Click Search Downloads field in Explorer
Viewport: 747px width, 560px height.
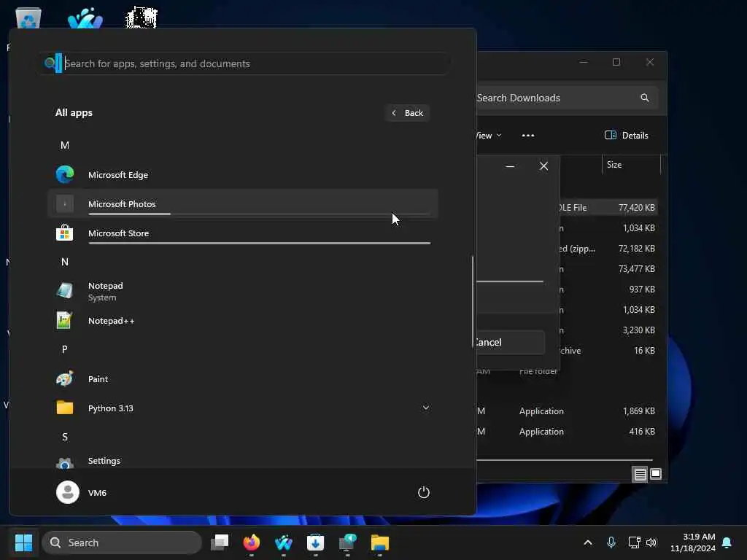[x=567, y=98]
